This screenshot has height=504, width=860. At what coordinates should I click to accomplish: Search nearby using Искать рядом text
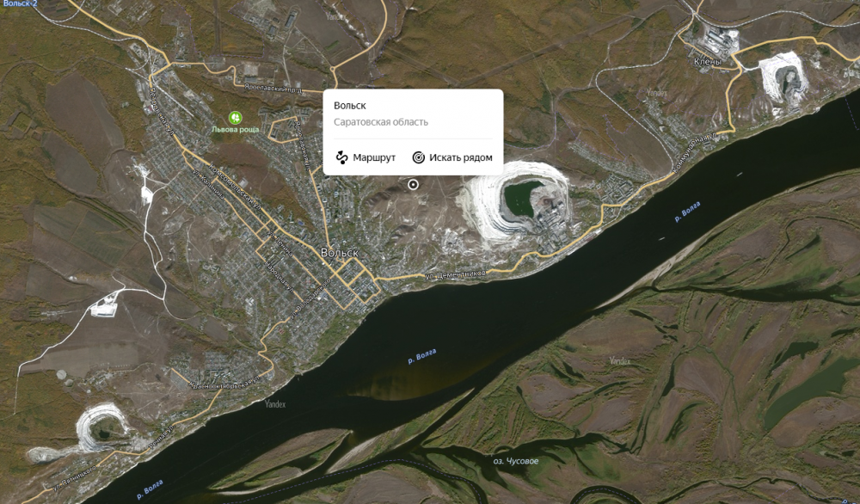point(461,157)
